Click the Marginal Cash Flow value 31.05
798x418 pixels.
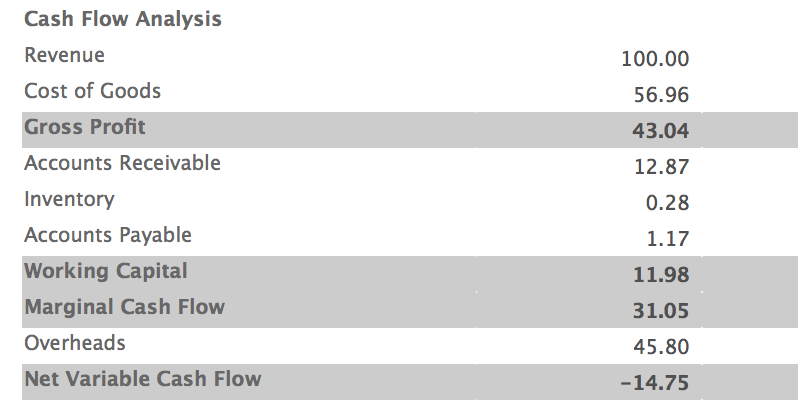tap(661, 311)
